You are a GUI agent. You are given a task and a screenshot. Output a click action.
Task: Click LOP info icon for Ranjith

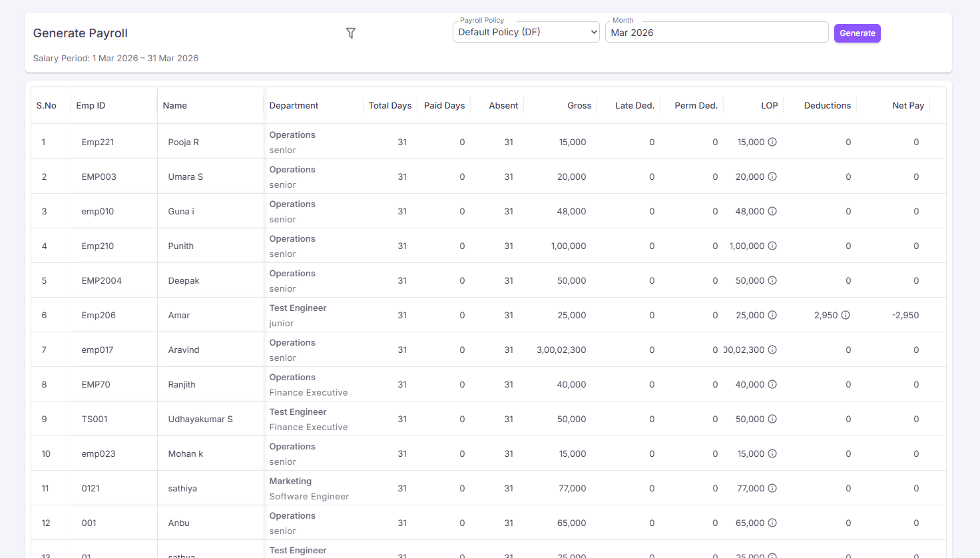click(x=772, y=384)
